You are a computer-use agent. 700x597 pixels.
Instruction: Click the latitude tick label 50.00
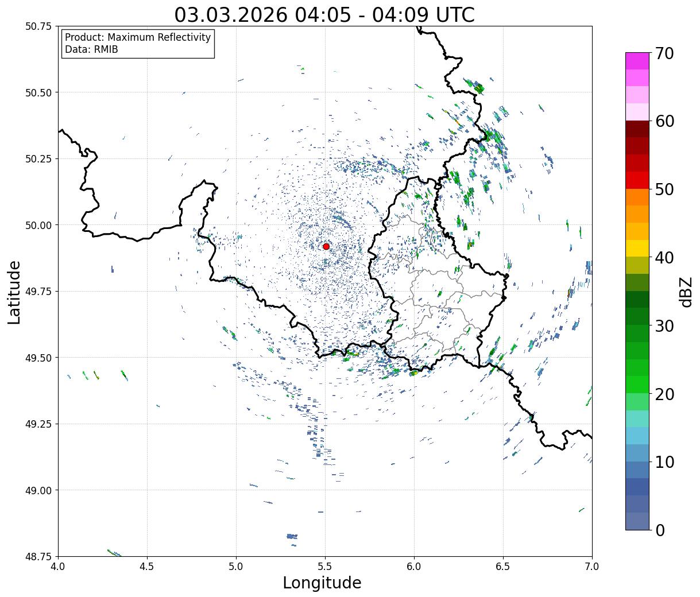38,225
